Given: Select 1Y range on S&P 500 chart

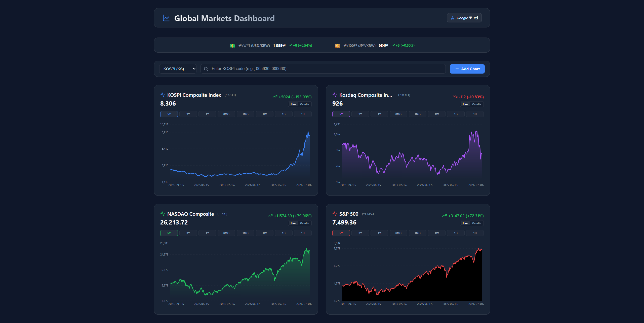Looking at the screenshot, I should click(x=379, y=233).
